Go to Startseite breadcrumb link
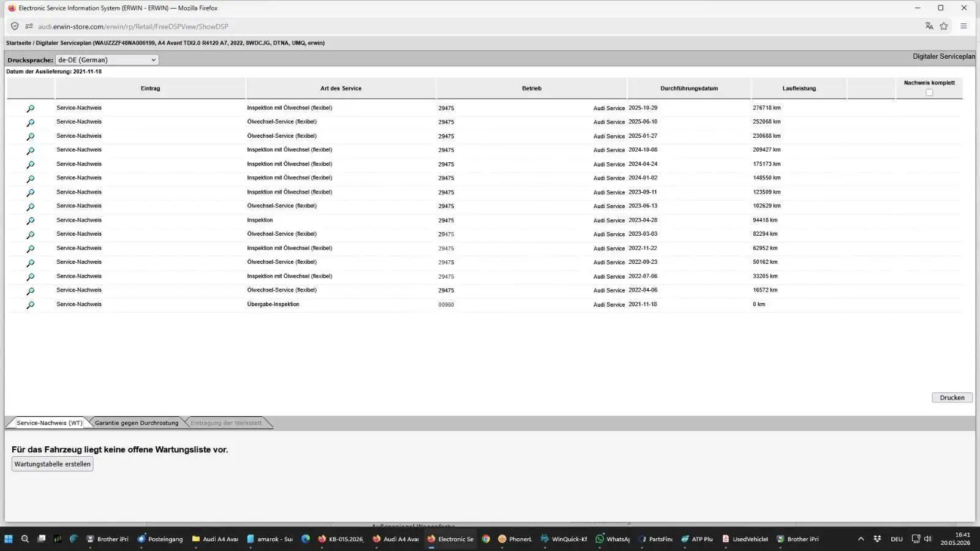 [x=18, y=43]
